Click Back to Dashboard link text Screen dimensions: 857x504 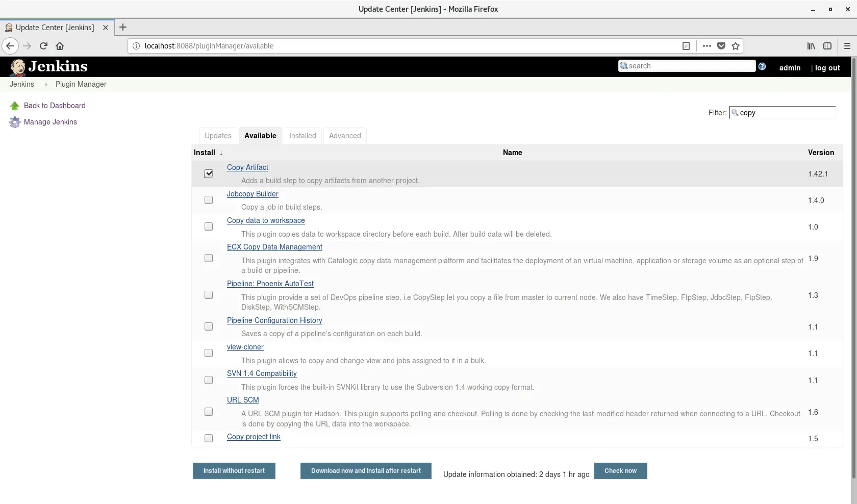tap(55, 106)
